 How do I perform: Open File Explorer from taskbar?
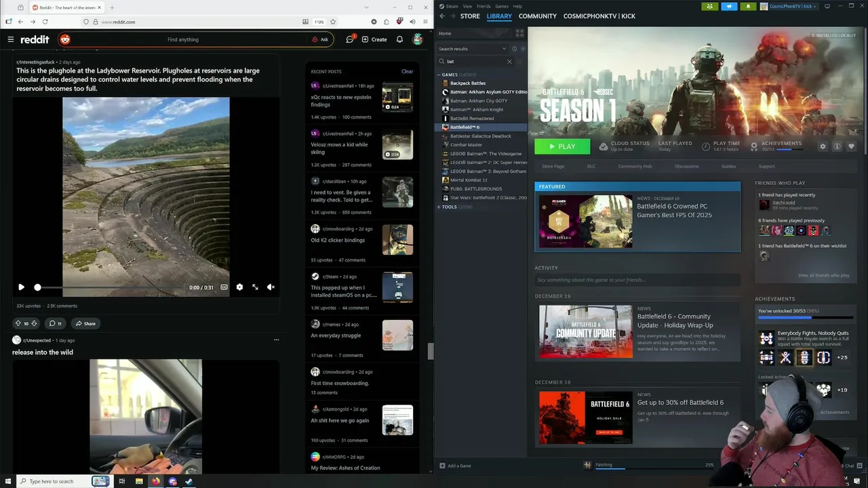(x=139, y=481)
